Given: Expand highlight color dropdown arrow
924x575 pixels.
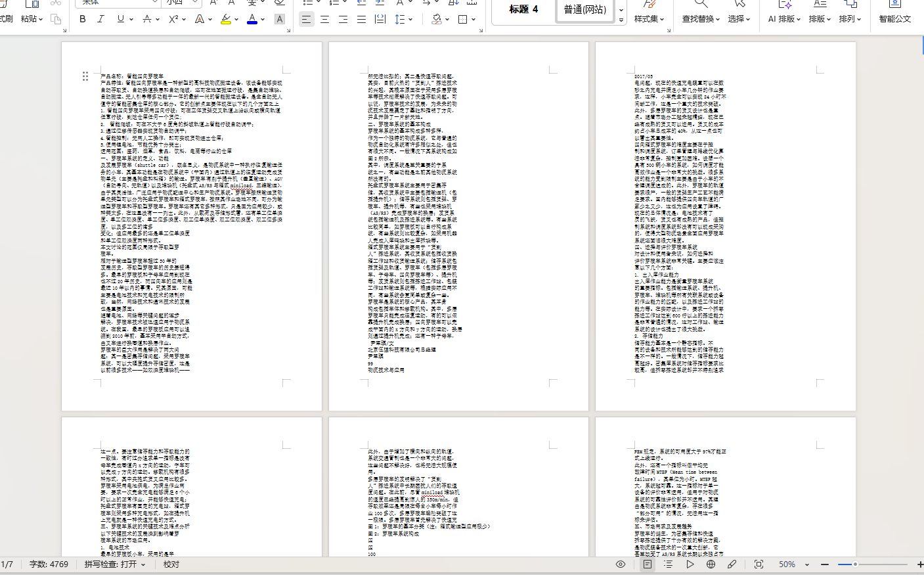Looking at the screenshot, I should pyautogui.click(x=236, y=19).
